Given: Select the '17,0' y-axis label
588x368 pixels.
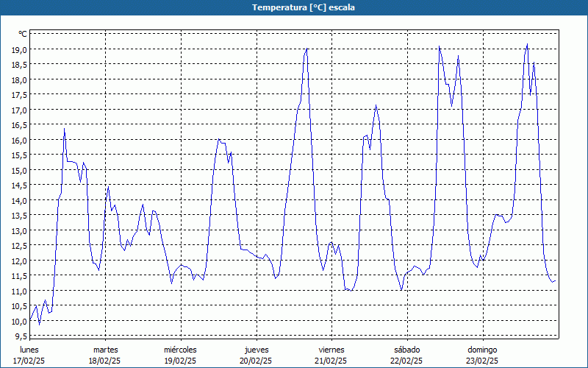Looking at the screenshot, I should [20, 110].
